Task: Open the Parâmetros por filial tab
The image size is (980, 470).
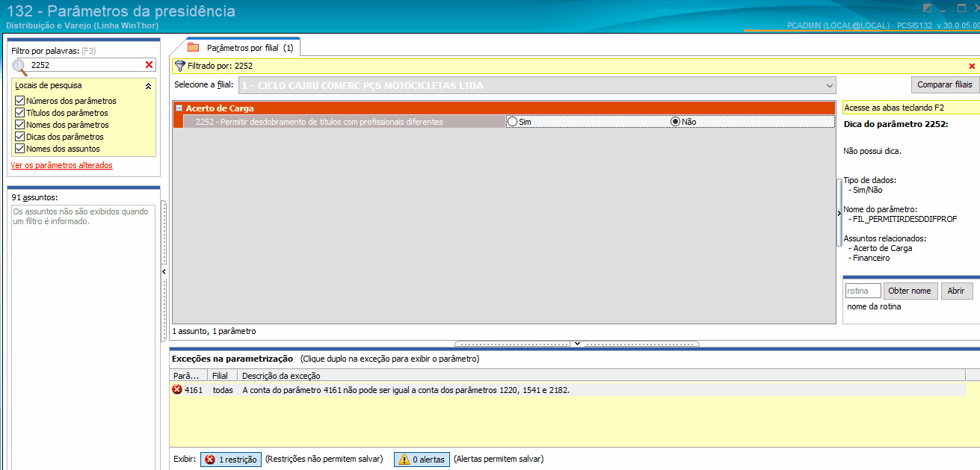Action: (x=243, y=48)
